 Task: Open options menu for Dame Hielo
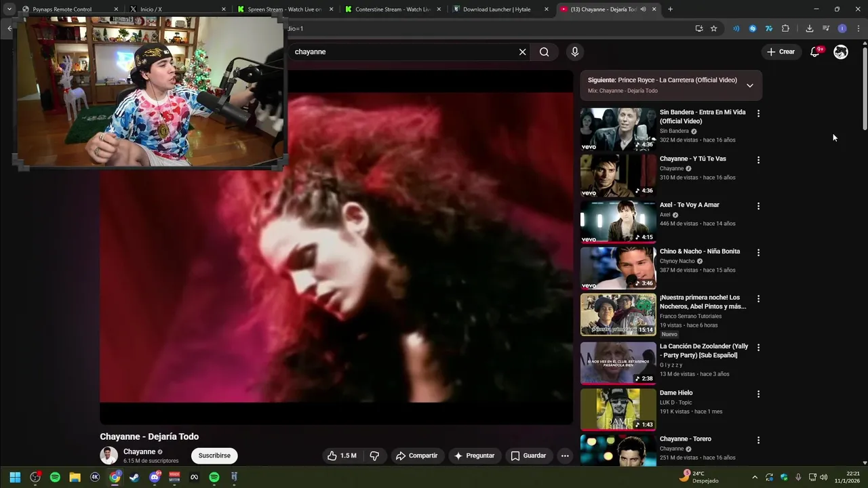(x=758, y=394)
